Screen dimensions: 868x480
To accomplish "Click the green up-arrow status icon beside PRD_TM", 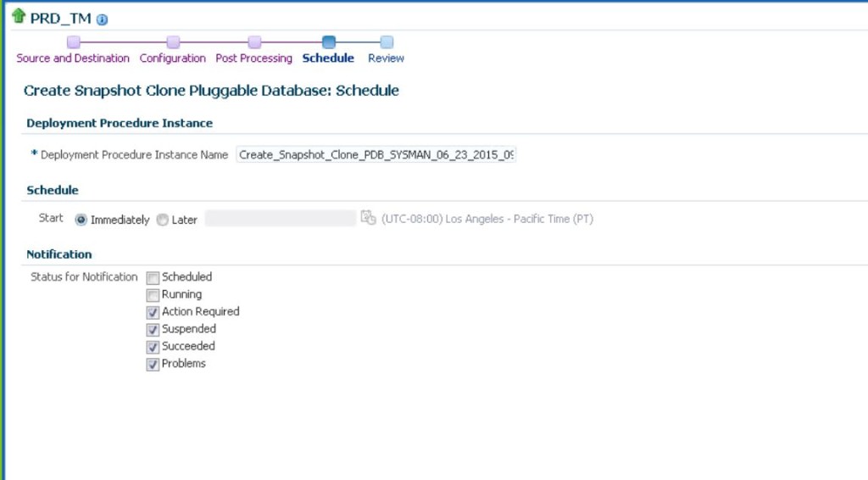I will pos(19,16).
